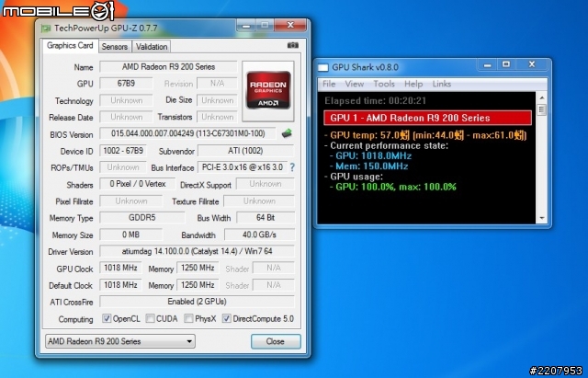Image resolution: width=588 pixels, height=378 pixels.
Task: Click the GPU Clock row Memory field 1250 MHz
Action: [x=198, y=268]
